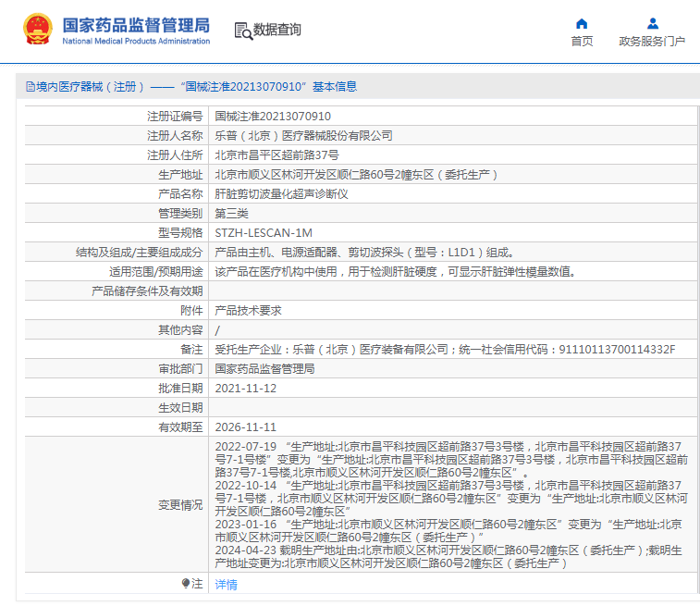The image size is (700, 606).
Task: Click the 型号规格 row label
Action: [x=180, y=232]
